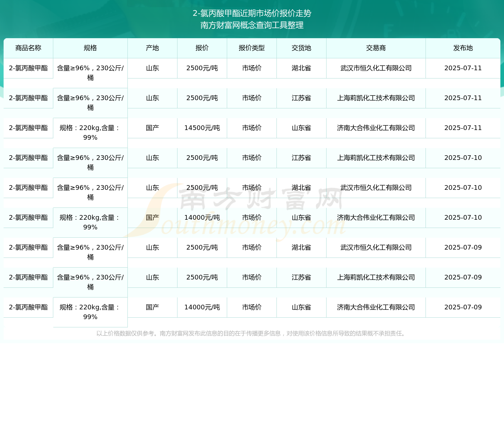Click the first row's 含量≥96%，230公斤/桶 spec
Image resolution: width=504 pixels, height=434 pixels.
click(90, 73)
